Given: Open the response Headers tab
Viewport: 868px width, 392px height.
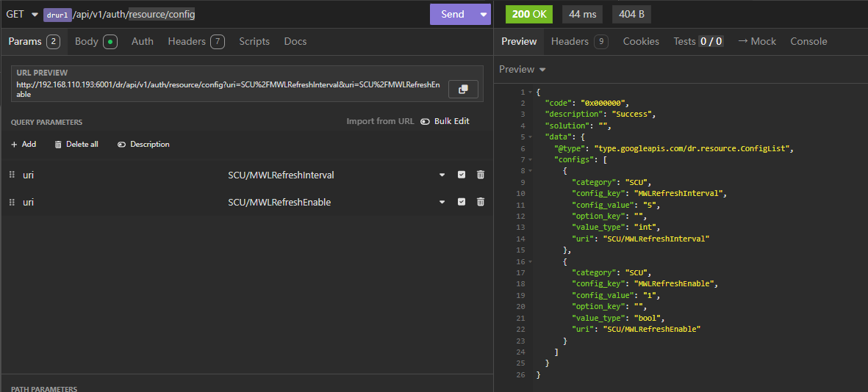Looking at the screenshot, I should [x=579, y=41].
